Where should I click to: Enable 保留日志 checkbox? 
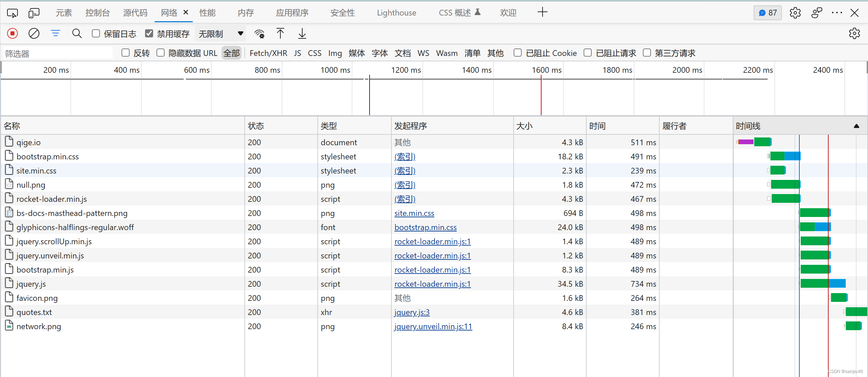tap(96, 33)
